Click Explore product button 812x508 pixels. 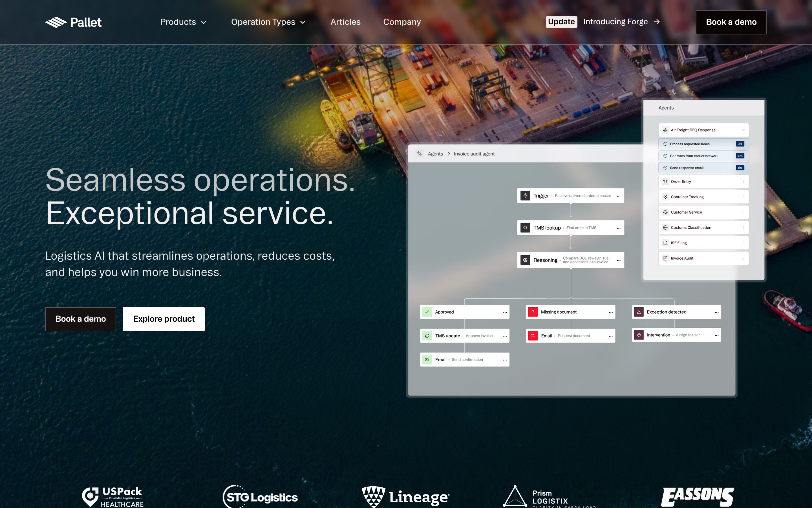[x=164, y=319]
